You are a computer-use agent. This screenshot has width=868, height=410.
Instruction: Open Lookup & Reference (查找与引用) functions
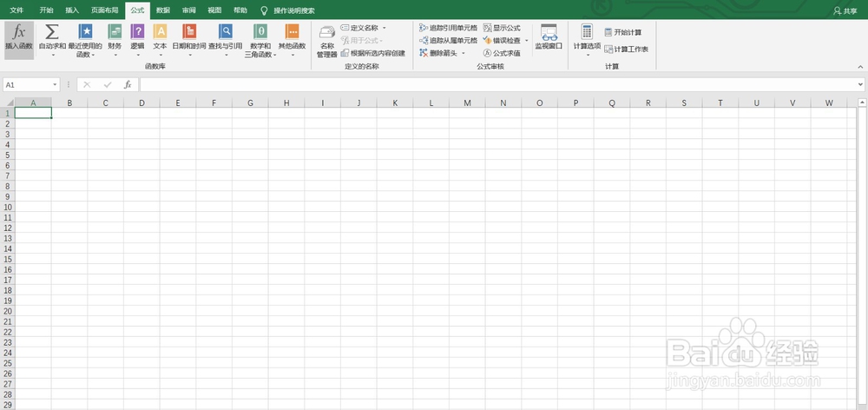[x=226, y=41]
